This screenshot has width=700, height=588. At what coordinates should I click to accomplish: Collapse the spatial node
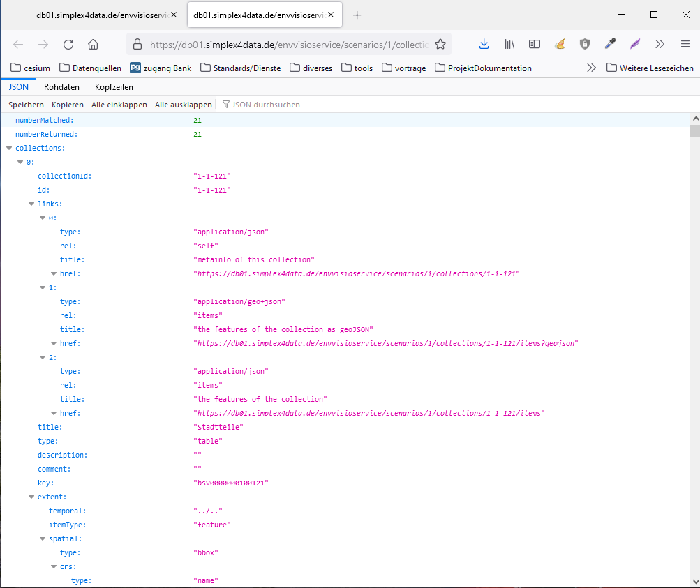43,538
